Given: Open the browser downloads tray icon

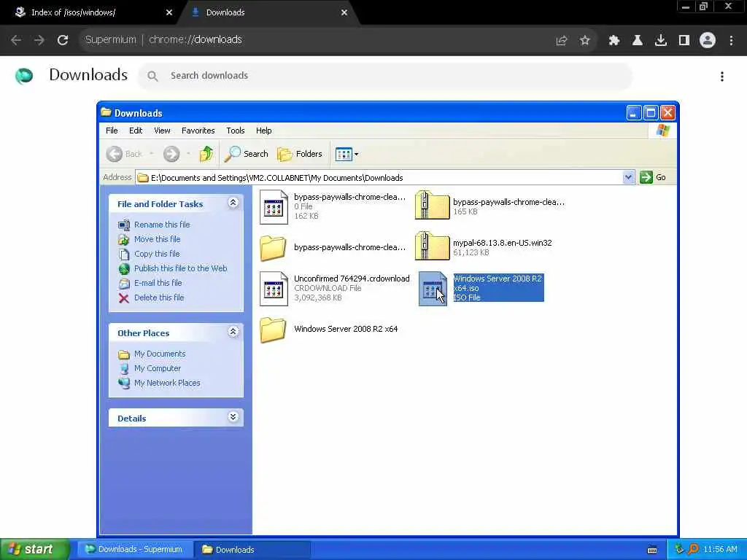Looking at the screenshot, I should (661, 41).
